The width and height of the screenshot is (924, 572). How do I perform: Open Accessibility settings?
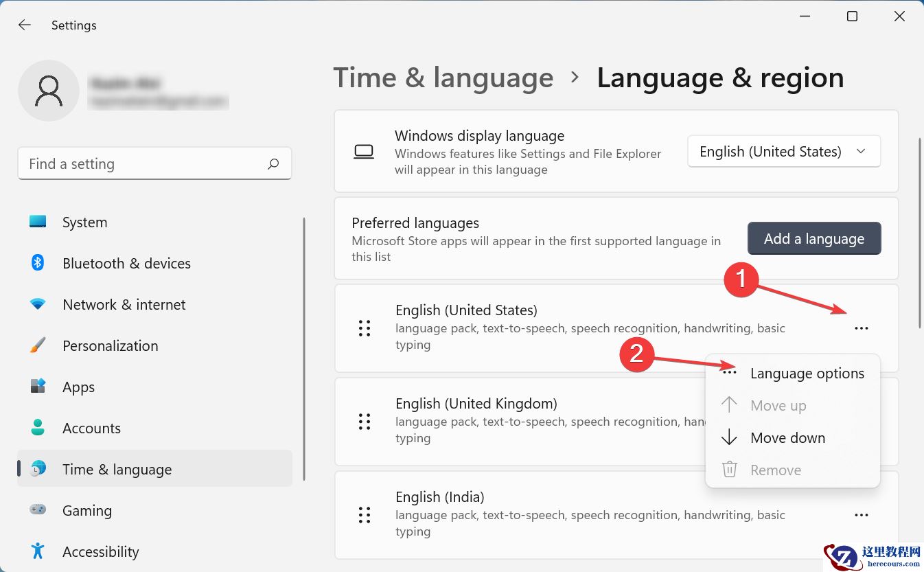[154, 552]
